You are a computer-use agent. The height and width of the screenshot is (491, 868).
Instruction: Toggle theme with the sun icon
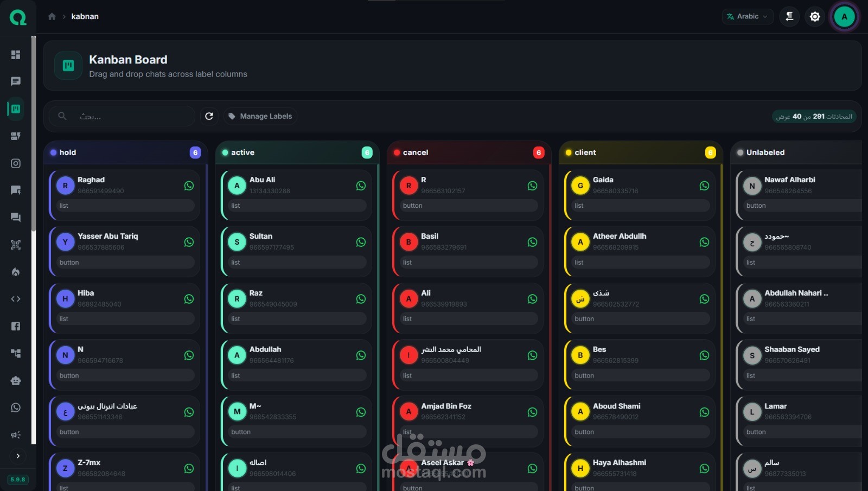tap(815, 17)
